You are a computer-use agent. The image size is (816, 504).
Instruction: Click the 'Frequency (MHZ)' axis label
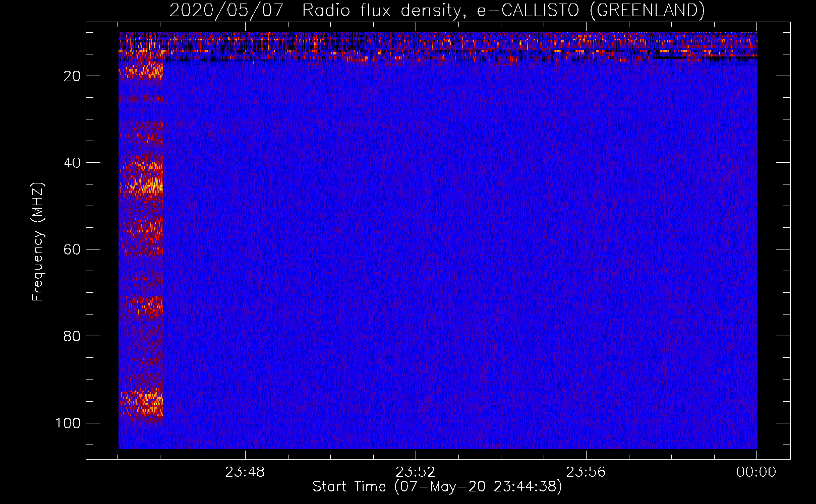38,242
